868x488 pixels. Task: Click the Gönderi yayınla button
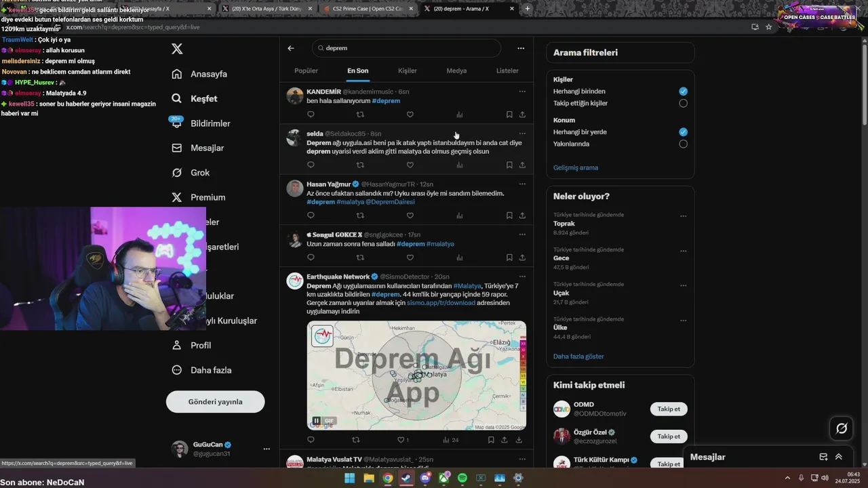[215, 401]
